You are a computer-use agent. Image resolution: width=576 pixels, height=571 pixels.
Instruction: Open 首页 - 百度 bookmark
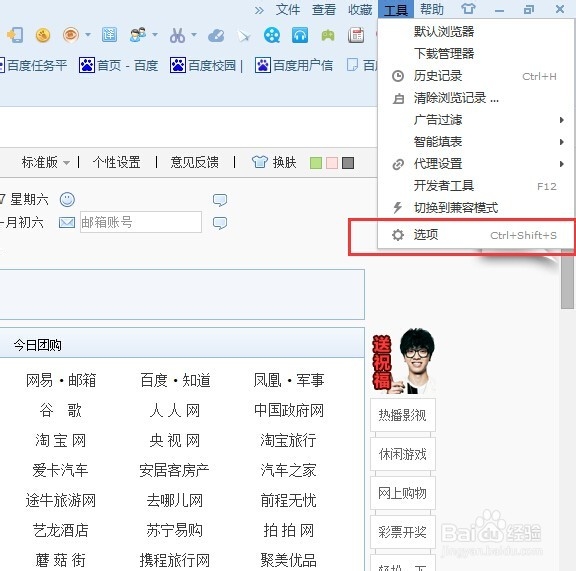pos(119,65)
